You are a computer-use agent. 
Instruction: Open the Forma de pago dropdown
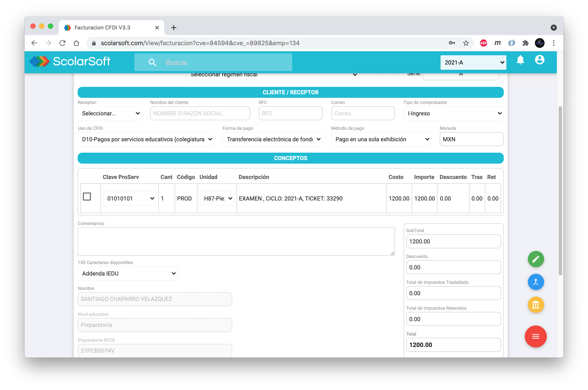pos(272,139)
